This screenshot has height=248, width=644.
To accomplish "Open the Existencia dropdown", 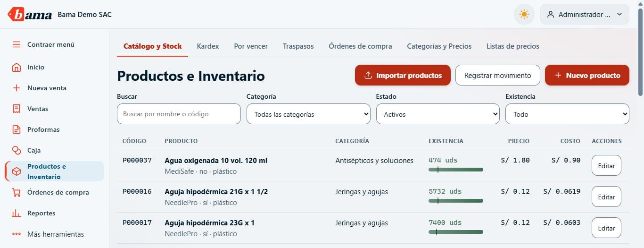I will [x=567, y=114].
